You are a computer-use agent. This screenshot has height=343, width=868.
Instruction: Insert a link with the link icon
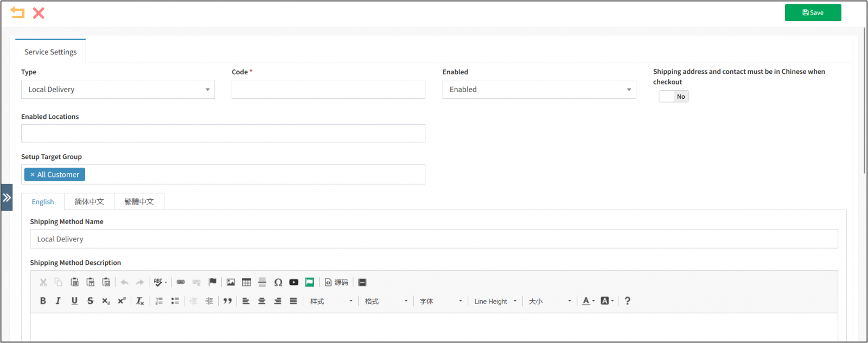coord(181,282)
